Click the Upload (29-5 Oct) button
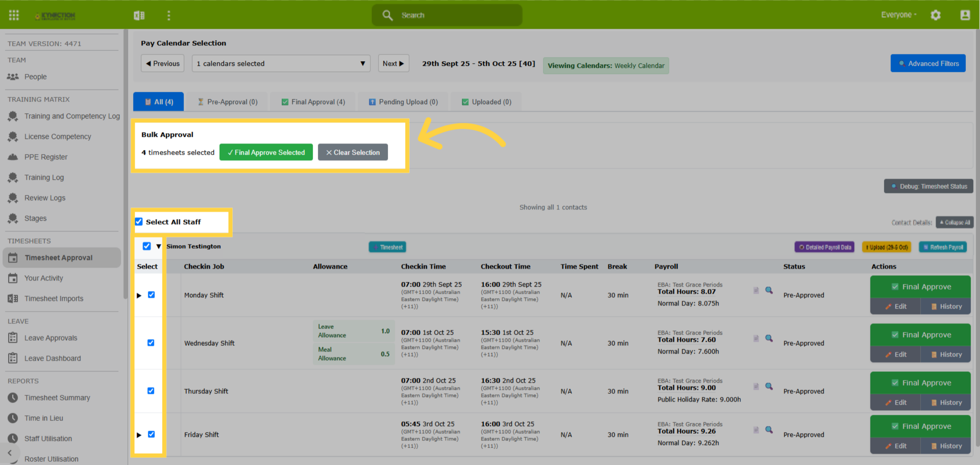Screen dimensions: 980x465 coord(886,247)
